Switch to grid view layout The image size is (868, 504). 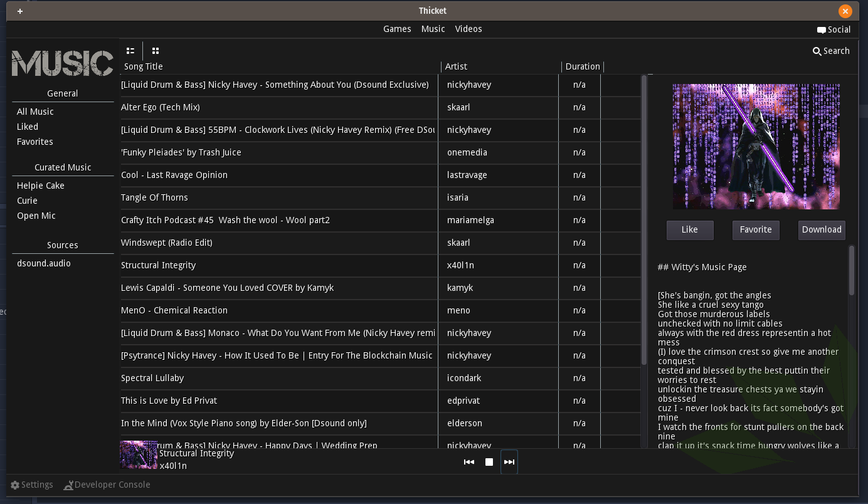(x=156, y=51)
